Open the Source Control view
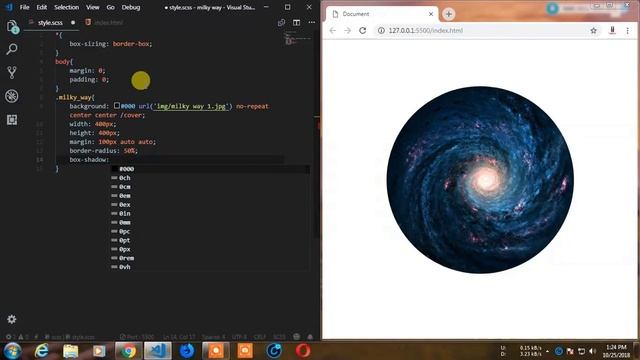The width and height of the screenshot is (640, 360). (x=12, y=72)
